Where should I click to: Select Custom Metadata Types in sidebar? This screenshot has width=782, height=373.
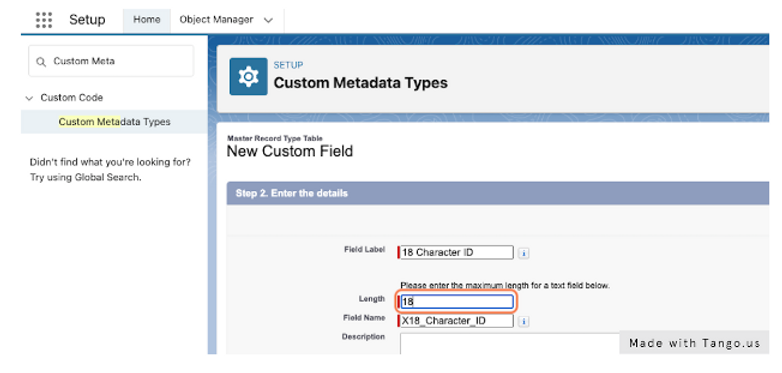[x=114, y=122]
